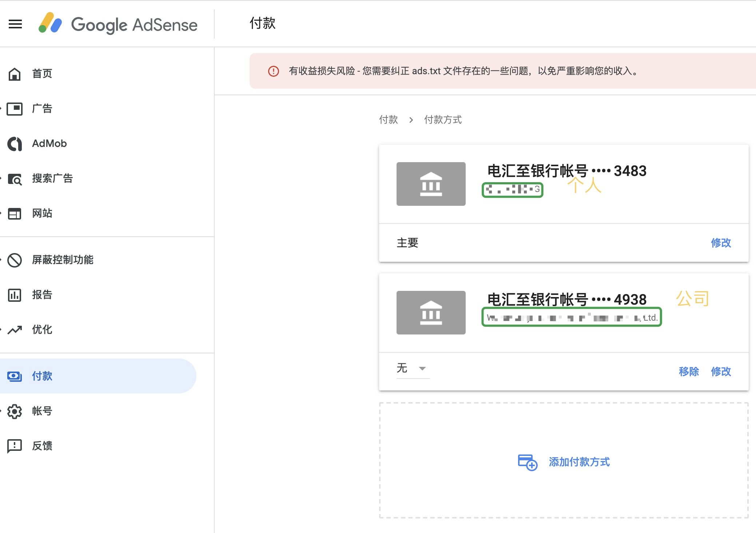The image size is (756, 533).
Task: Click the gear icon beside 帐号
Action: 15,411
